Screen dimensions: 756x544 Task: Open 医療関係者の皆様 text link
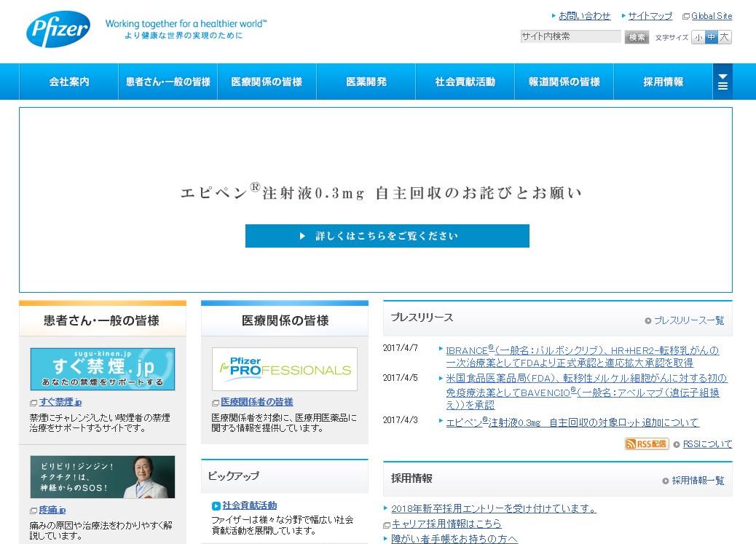(257, 402)
